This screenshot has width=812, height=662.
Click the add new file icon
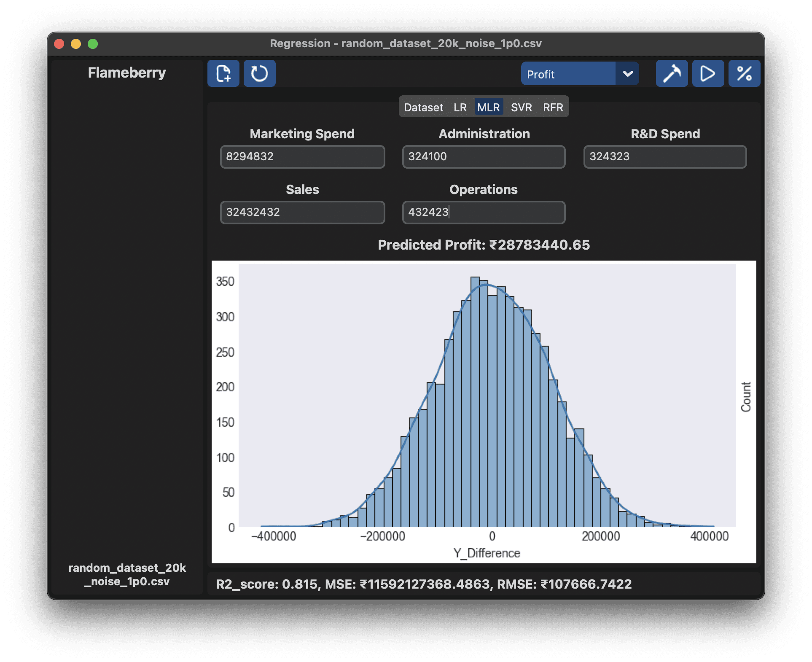[x=223, y=73]
